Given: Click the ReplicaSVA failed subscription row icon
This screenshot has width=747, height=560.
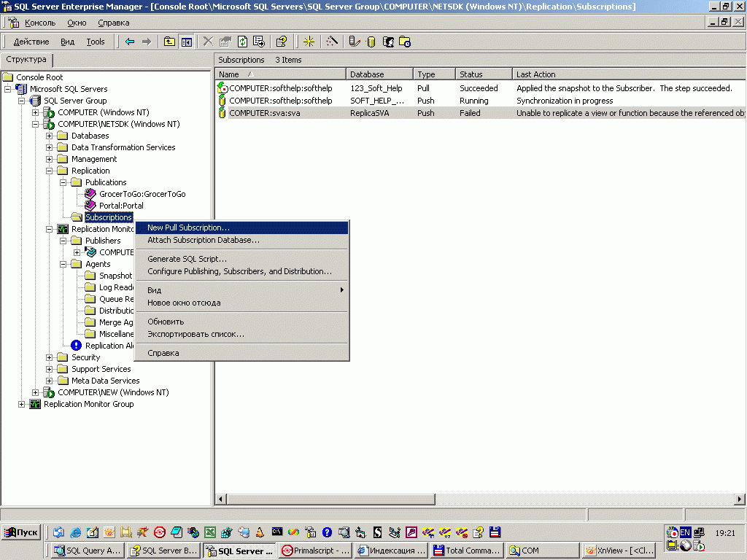Looking at the screenshot, I should click(x=222, y=113).
